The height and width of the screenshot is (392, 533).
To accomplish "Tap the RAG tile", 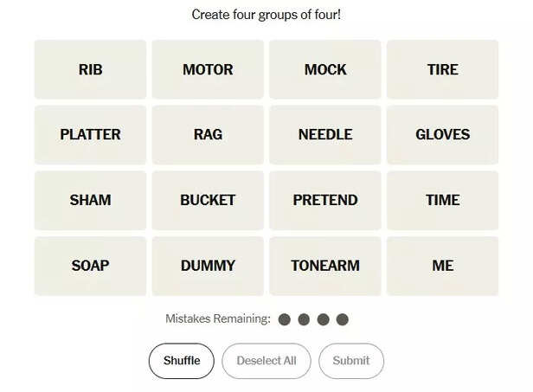I will [x=208, y=134].
